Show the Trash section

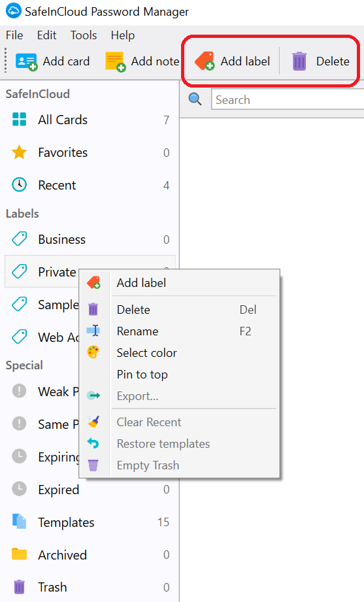click(x=91, y=587)
